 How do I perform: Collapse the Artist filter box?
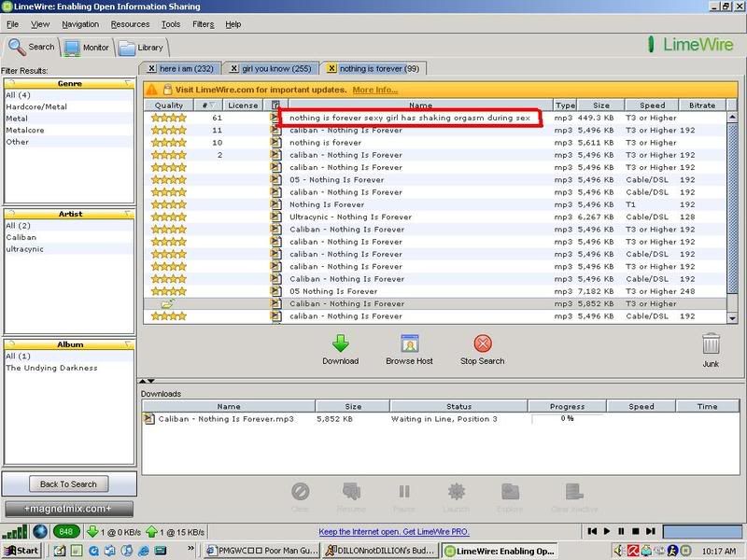[x=128, y=214]
